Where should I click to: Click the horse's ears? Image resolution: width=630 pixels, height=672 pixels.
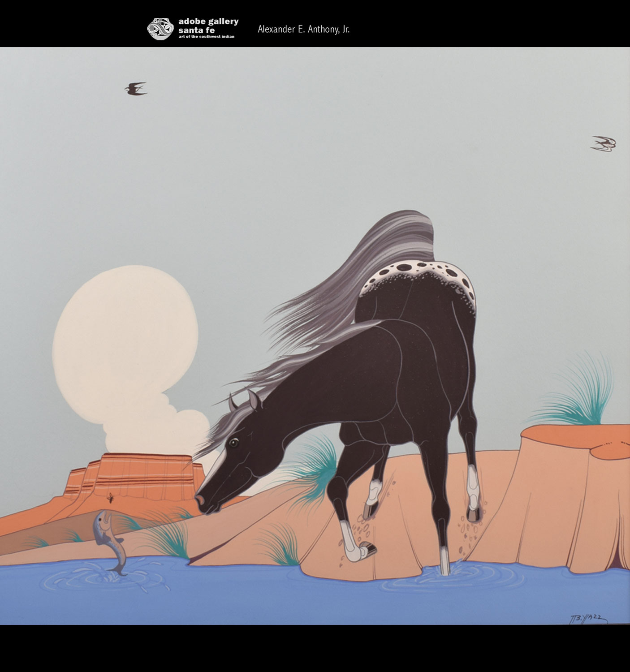[x=244, y=400]
